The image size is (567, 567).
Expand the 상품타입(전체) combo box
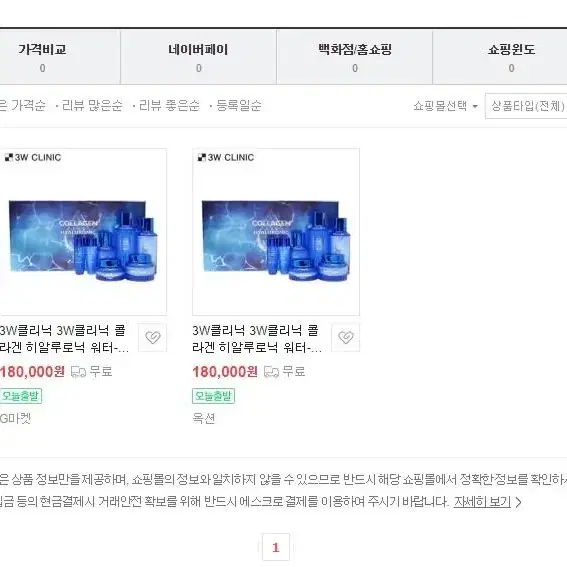526,106
